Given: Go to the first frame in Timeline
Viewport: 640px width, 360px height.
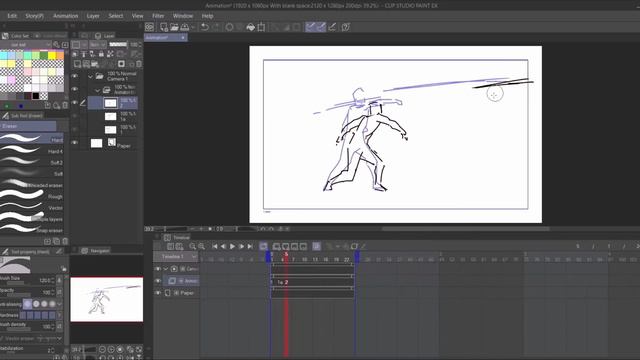Looking at the screenshot, I should click(215, 246).
